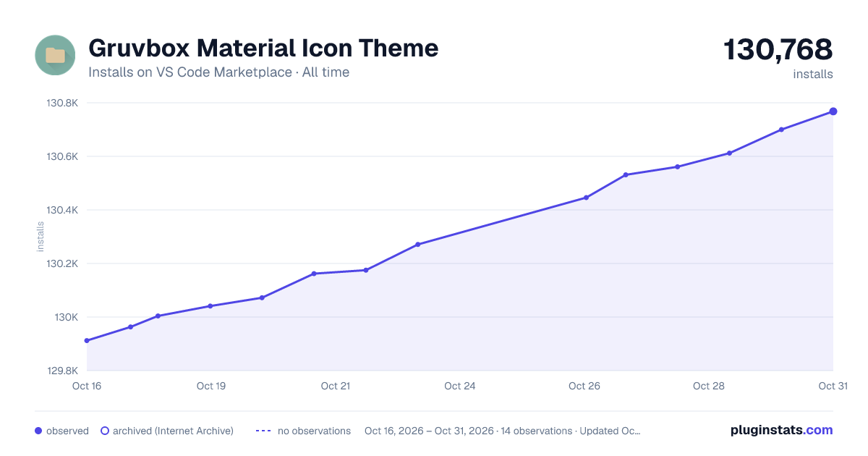Click the Oct 28 x-axis label
The image size is (868, 456).
(x=709, y=386)
